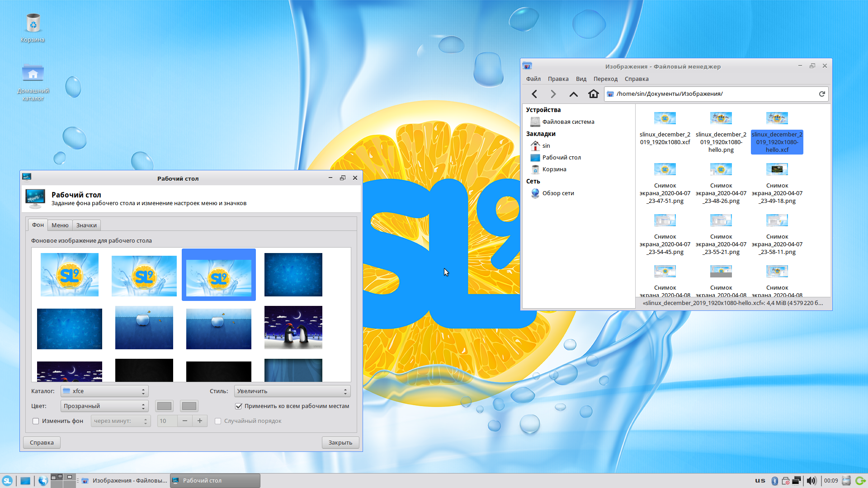868x488 pixels.
Task: Go up to the parent folder
Action: 573,94
